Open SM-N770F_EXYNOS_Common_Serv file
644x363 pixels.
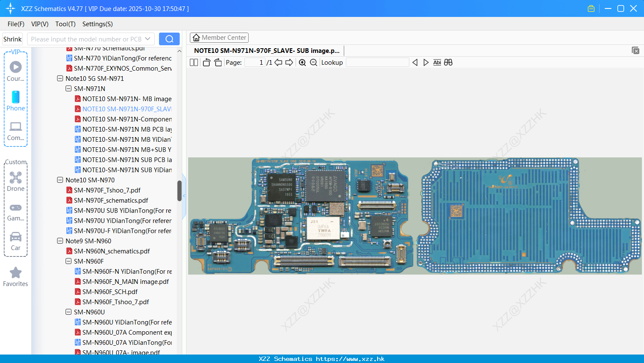119,68
